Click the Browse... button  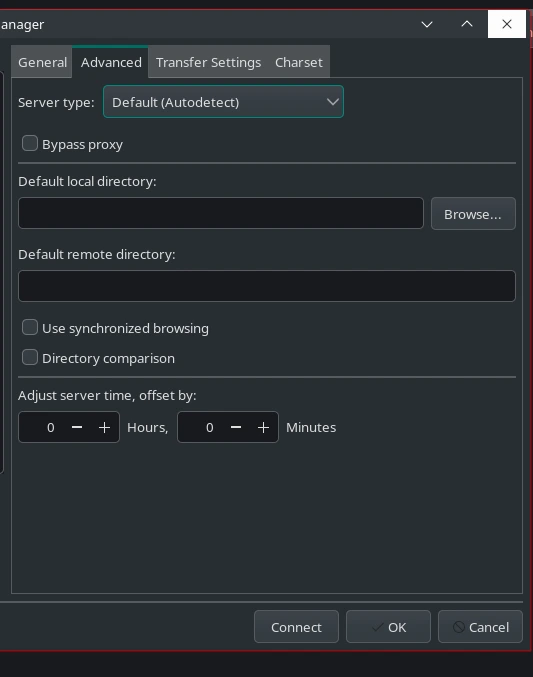coord(473,214)
